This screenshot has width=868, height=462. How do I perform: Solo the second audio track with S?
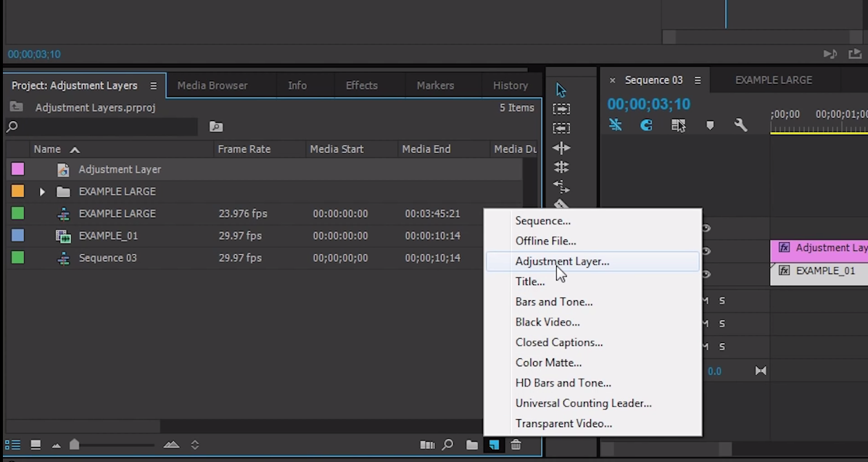(x=722, y=323)
